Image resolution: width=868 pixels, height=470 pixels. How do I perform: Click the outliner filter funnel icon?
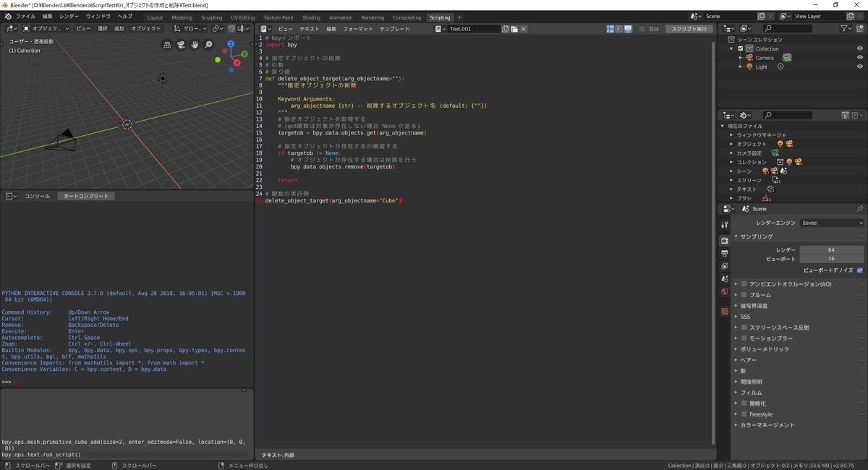(x=846, y=28)
